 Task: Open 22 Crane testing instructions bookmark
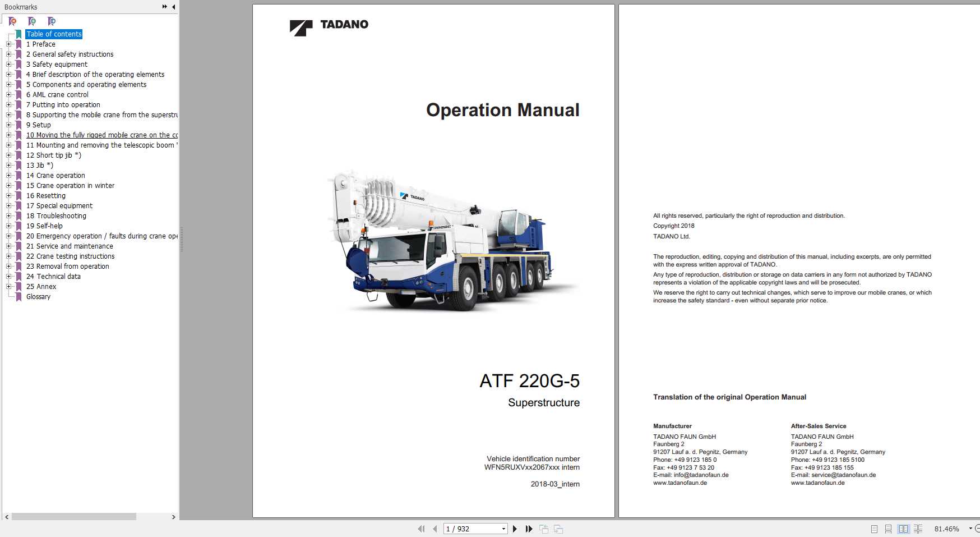coord(71,256)
